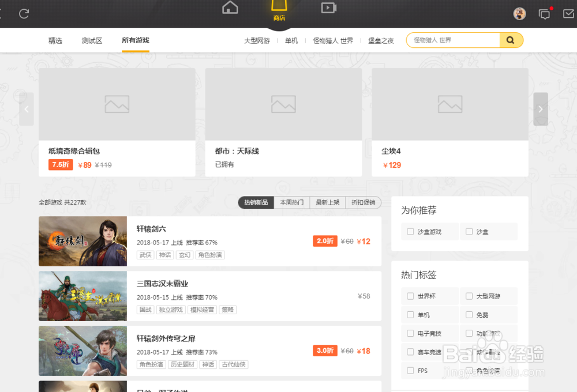Open the 尘埃4 banner thumbnail
Viewport: 577px width, 392px height.
coord(450,104)
